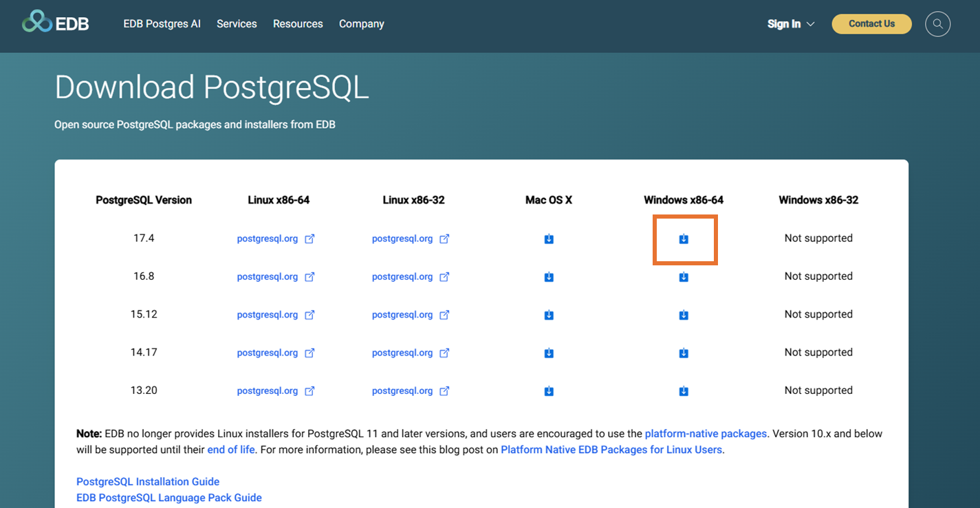Click external-link icon in 14.17 Linux x86-64 cell

[309, 353]
